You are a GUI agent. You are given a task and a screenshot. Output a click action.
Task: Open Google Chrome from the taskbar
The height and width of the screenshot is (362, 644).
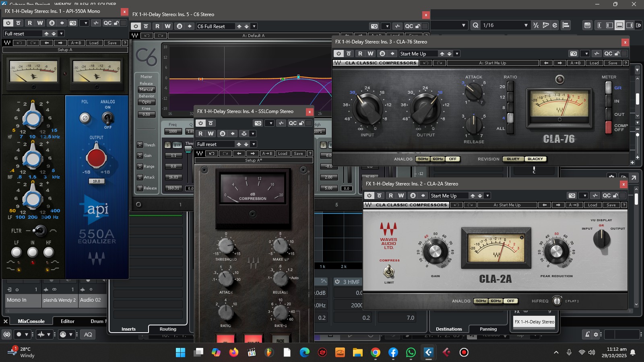click(376, 352)
